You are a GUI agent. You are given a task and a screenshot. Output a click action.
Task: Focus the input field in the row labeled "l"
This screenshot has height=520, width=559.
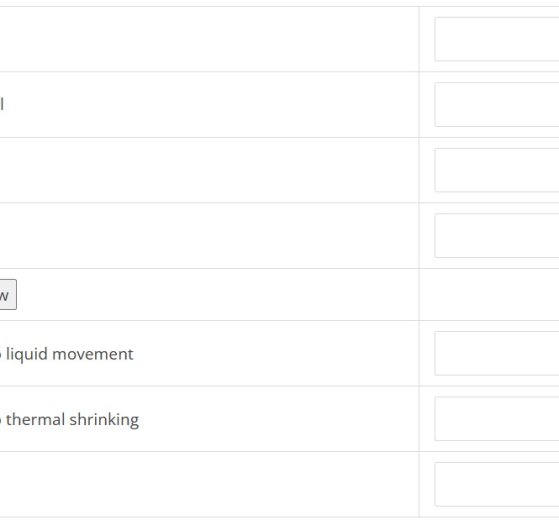(497, 104)
